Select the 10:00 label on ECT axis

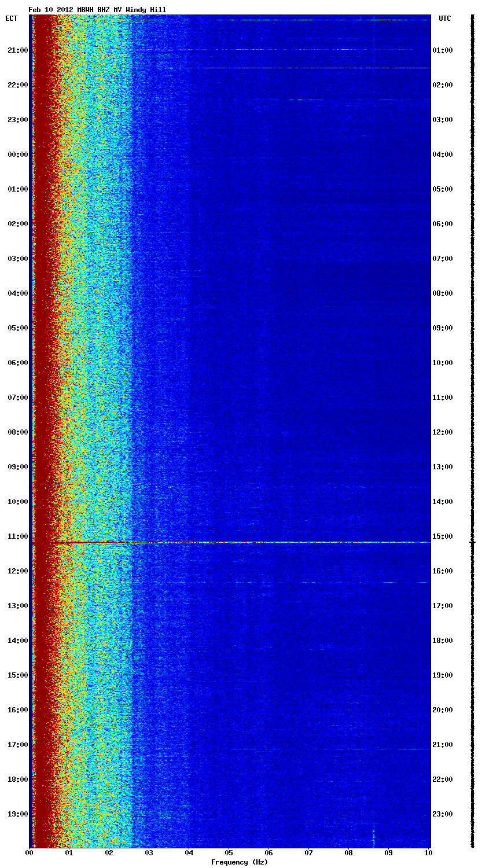tap(17, 502)
